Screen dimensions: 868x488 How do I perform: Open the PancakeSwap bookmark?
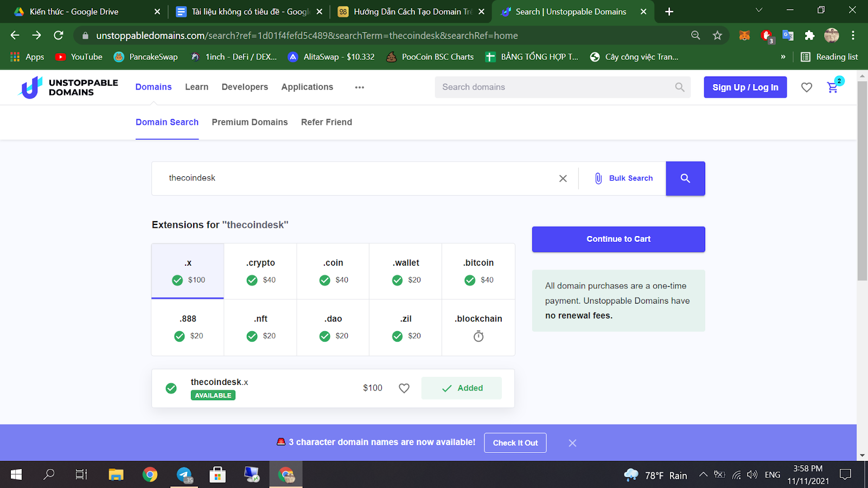145,57
